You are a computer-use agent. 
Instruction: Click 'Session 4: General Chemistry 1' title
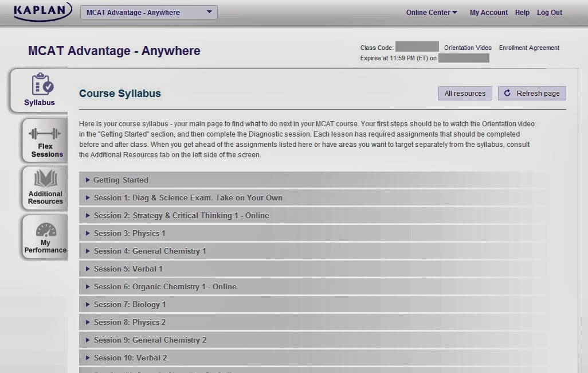pyautogui.click(x=150, y=251)
